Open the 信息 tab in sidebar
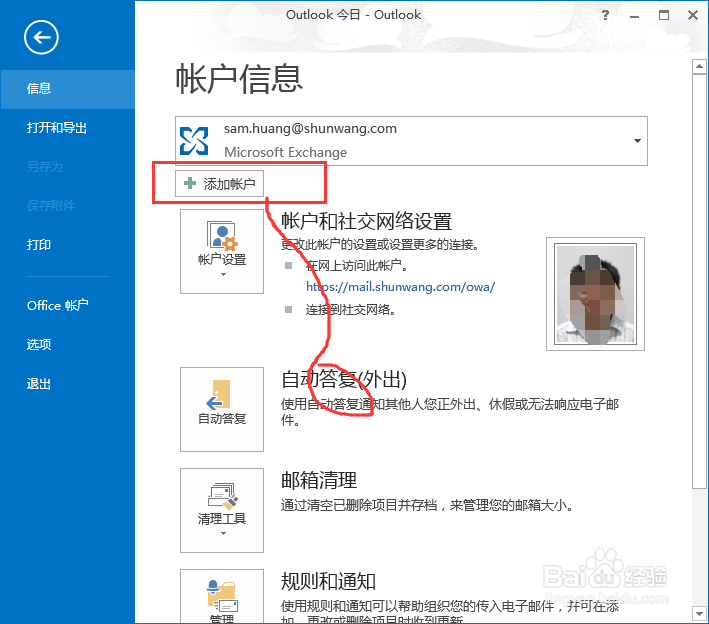 click(67, 89)
